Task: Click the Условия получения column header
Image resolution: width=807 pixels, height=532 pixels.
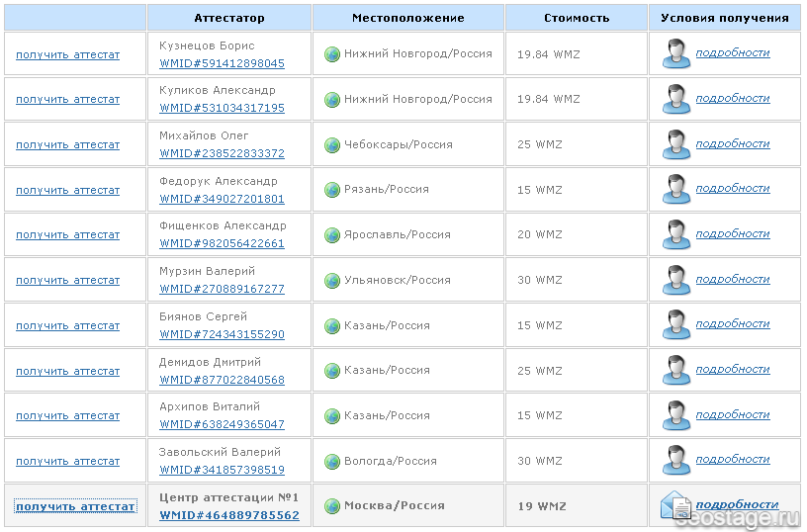Action: (x=725, y=18)
